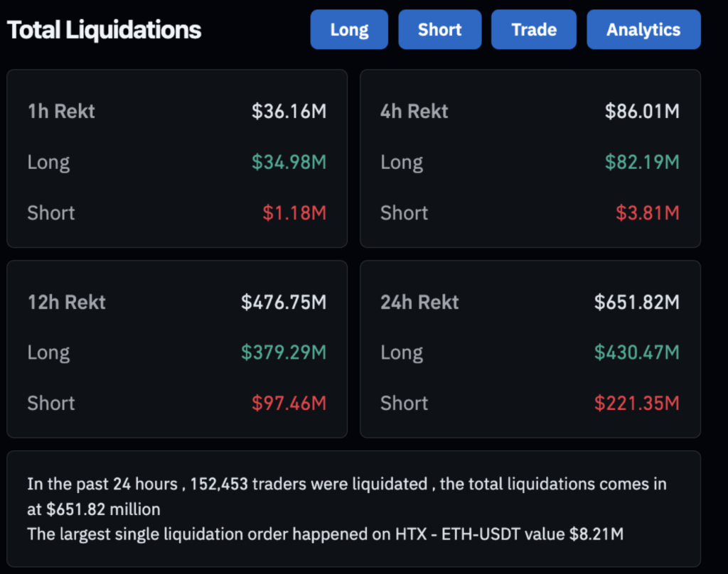The width and height of the screenshot is (728, 574).
Task: Click the 24h Short value $221.35M
Action: 637,403
